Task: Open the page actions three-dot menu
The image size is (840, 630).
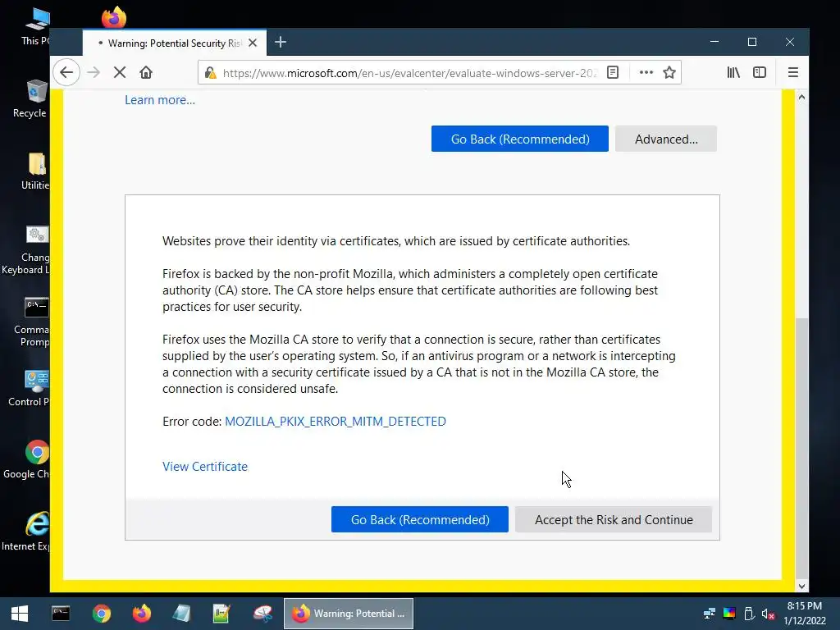Action: pos(646,72)
